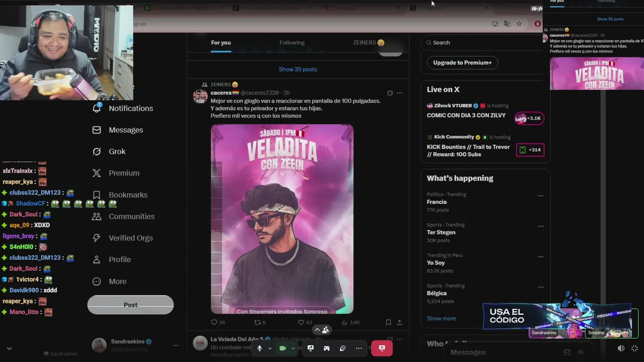Viewport: 644px width, 362px height.
Task: Open the Veladita con Zeein post image
Action: 282,219
